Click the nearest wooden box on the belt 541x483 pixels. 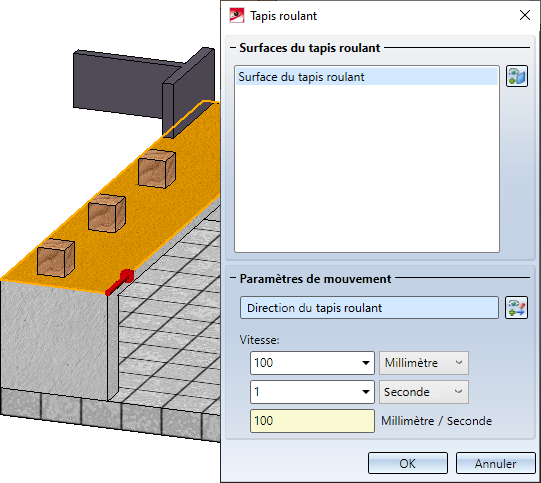click(x=56, y=258)
